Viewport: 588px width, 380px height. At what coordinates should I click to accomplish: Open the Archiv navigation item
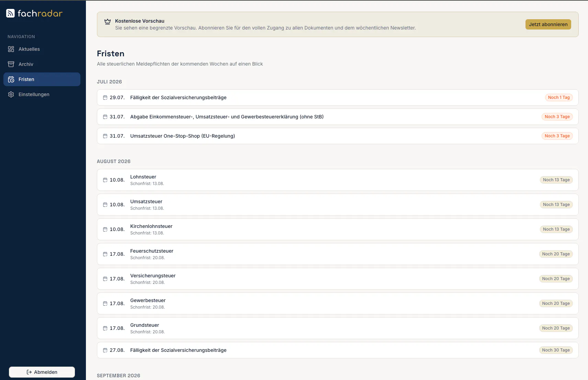pos(42,64)
